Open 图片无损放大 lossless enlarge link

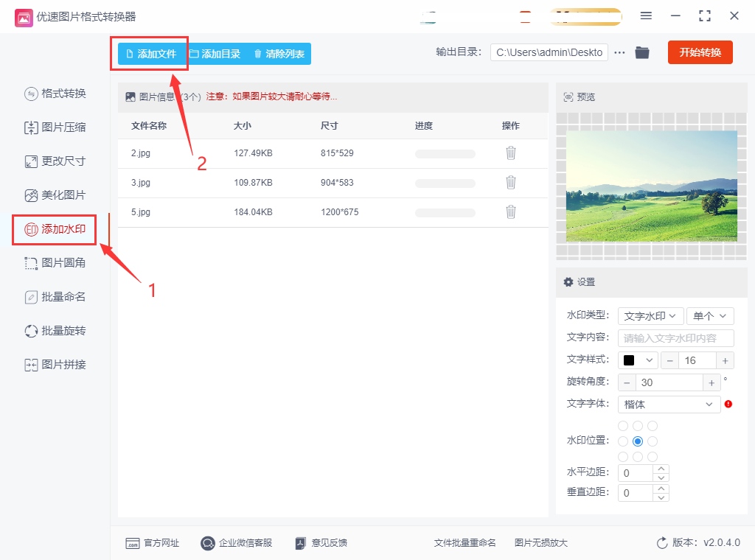(x=540, y=543)
